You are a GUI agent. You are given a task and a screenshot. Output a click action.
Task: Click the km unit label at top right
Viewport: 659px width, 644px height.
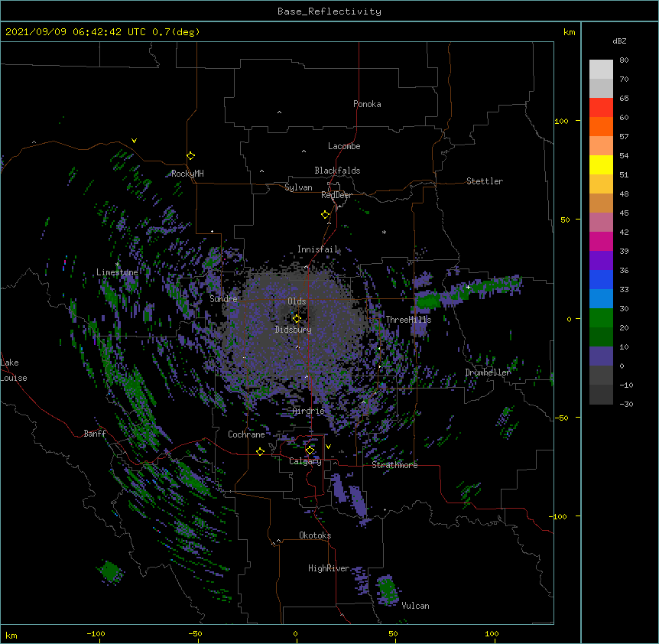569,32
